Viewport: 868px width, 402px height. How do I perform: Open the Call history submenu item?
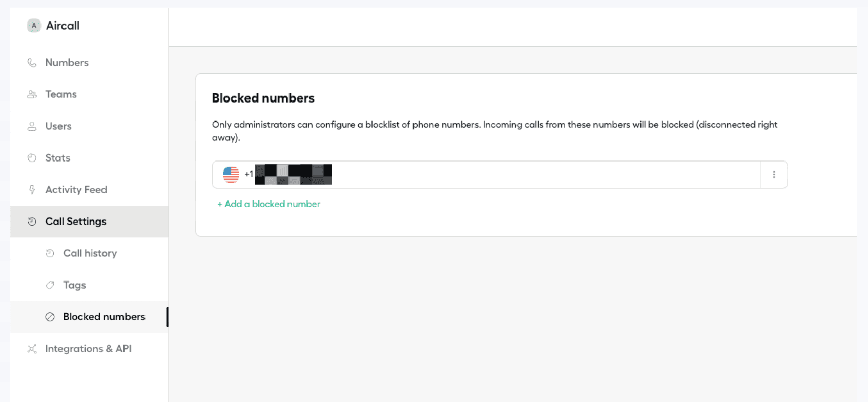click(90, 253)
